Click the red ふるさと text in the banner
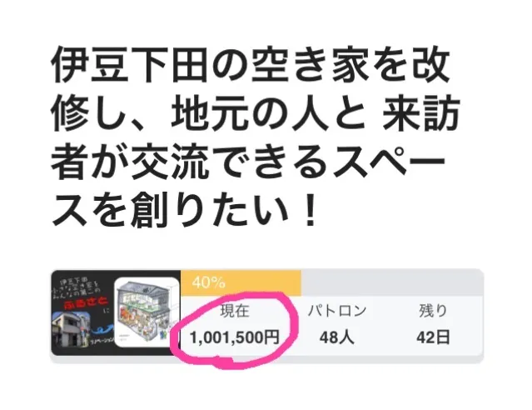This screenshot has width=532, height=410. click(86, 302)
